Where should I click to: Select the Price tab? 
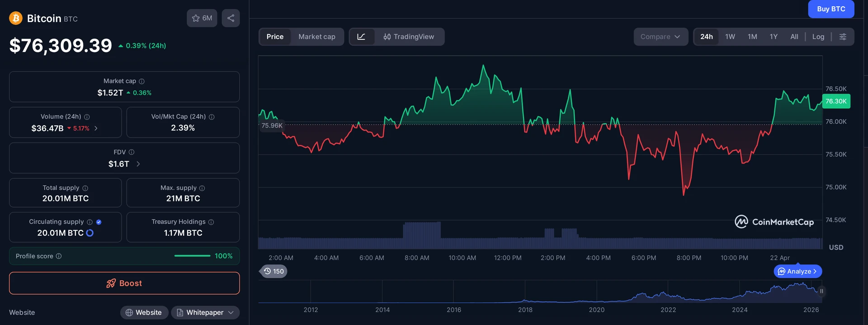pyautogui.click(x=275, y=37)
